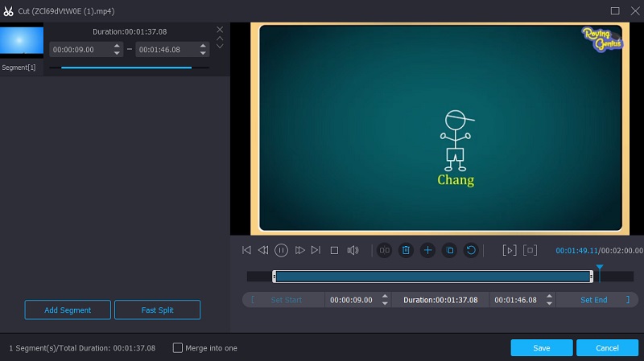The height and width of the screenshot is (361, 644).
Task: Click the Add Segment button
Action: [x=68, y=310]
